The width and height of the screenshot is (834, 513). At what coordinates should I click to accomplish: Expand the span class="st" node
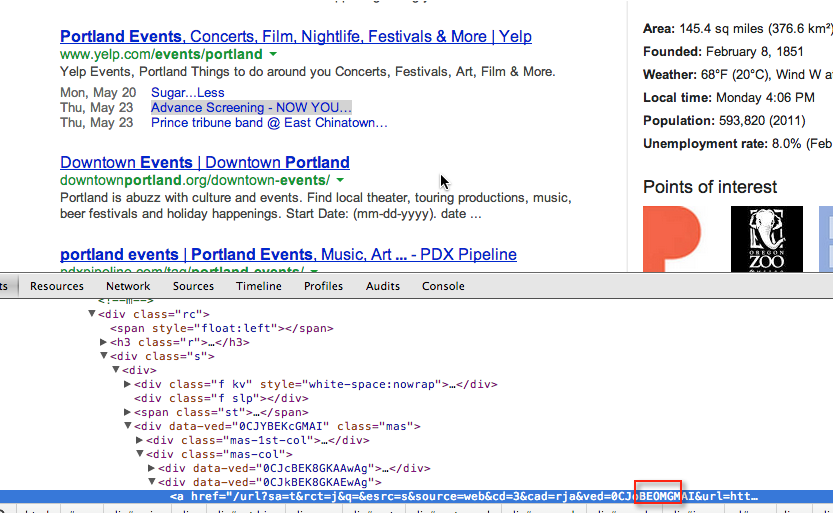click(x=128, y=412)
